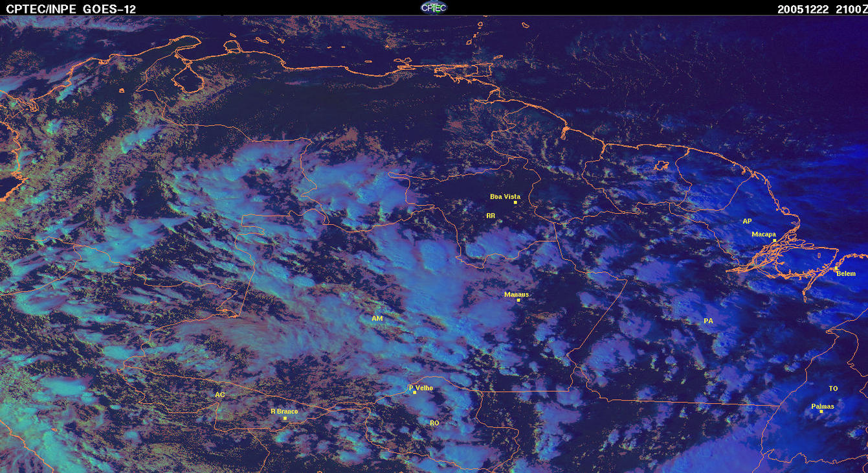Click the R Branco city label

point(284,411)
